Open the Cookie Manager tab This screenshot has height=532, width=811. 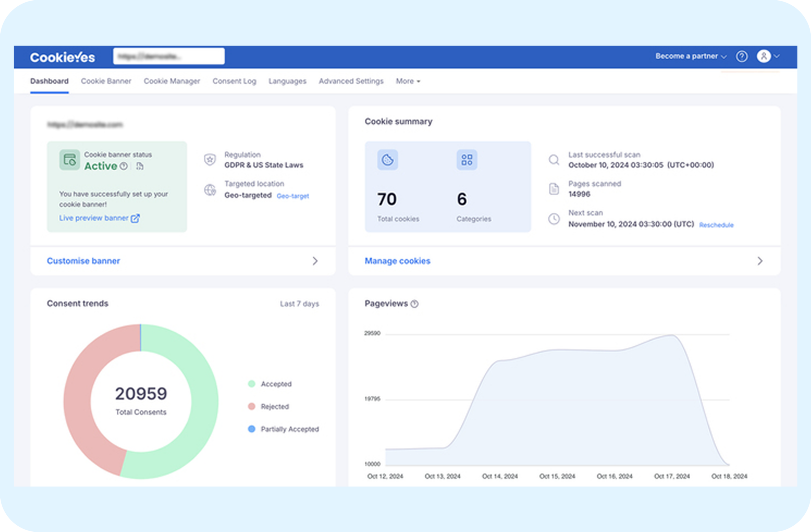(172, 81)
